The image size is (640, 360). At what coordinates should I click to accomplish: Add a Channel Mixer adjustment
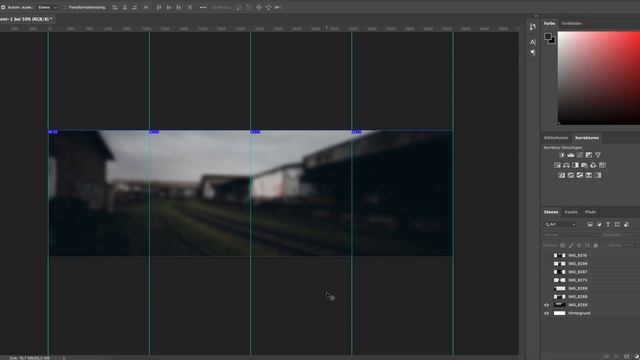593,165
